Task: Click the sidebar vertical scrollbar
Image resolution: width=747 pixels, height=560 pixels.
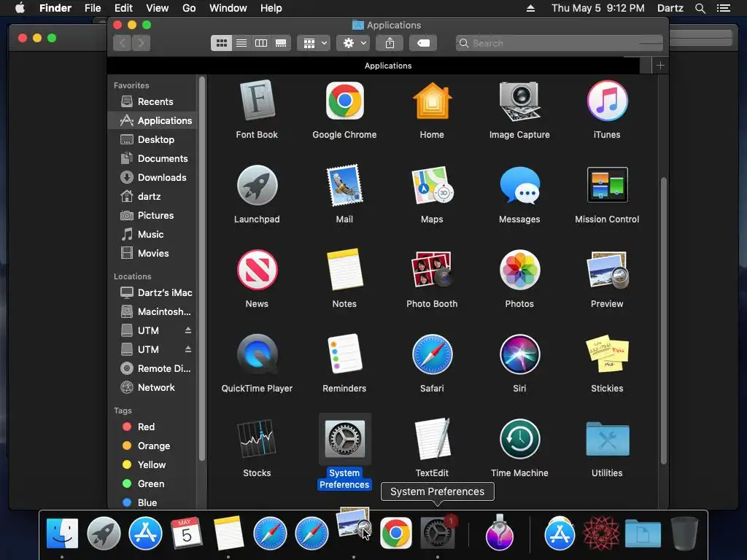Action: tap(202, 269)
